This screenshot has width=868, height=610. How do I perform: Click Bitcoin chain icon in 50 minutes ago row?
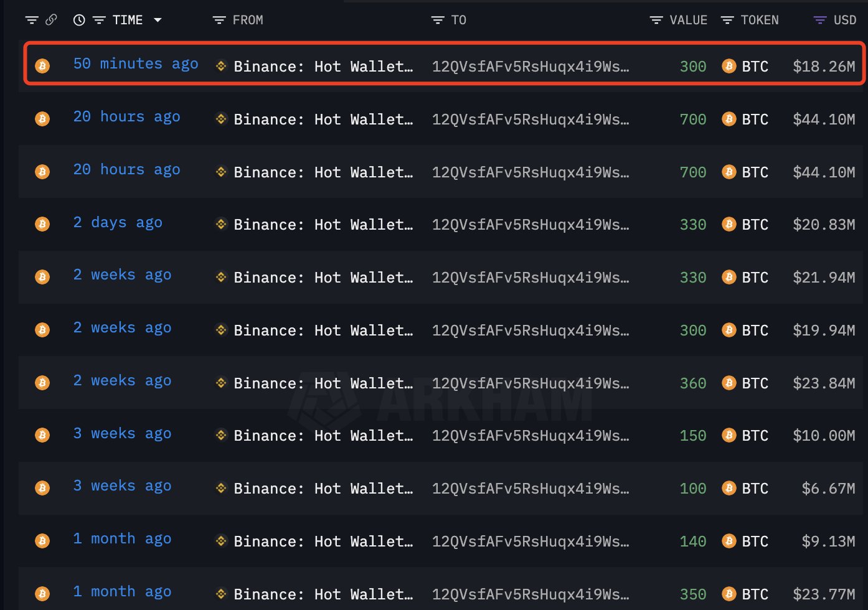pos(42,65)
